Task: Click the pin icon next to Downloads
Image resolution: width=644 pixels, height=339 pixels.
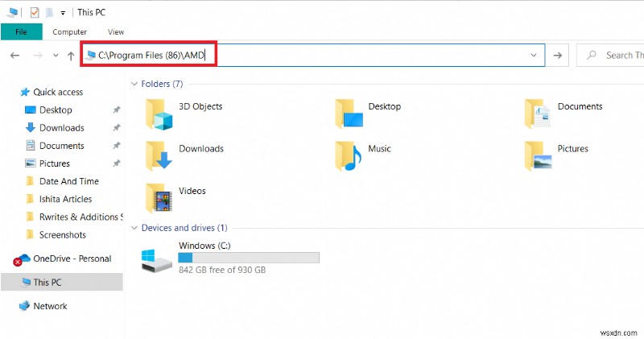Action: tap(117, 128)
